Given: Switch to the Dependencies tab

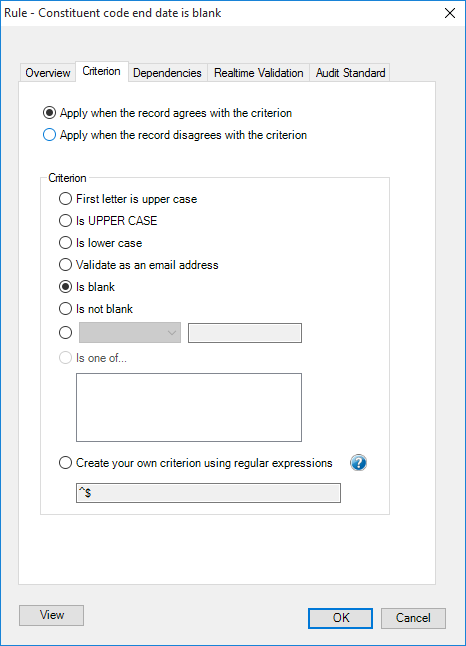Looking at the screenshot, I should click(x=167, y=73).
